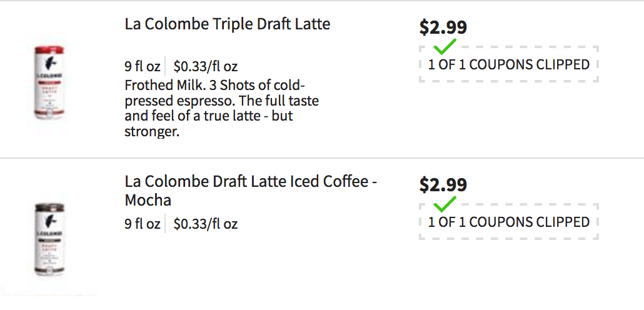Click the red lid of the Triple Latte can
Image resolution: width=644 pixels, height=310 pixels.
pyautogui.click(x=49, y=49)
